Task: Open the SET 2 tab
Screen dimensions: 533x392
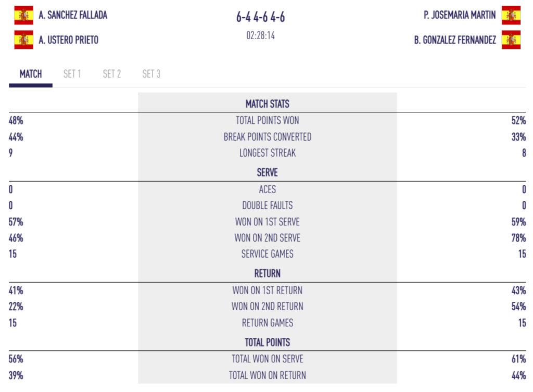Action: pyautogui.click(x=112, y=74)
